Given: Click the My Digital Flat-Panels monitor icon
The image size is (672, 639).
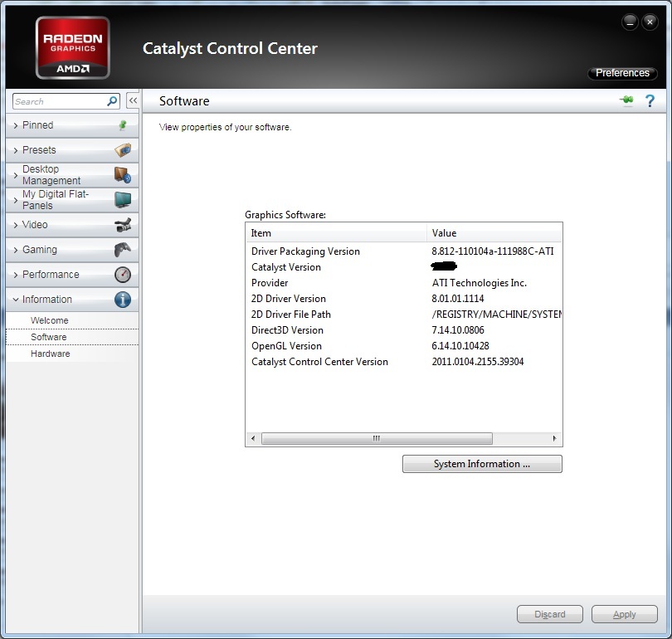Looking at the screenshot, I should (x=123, y=200).
